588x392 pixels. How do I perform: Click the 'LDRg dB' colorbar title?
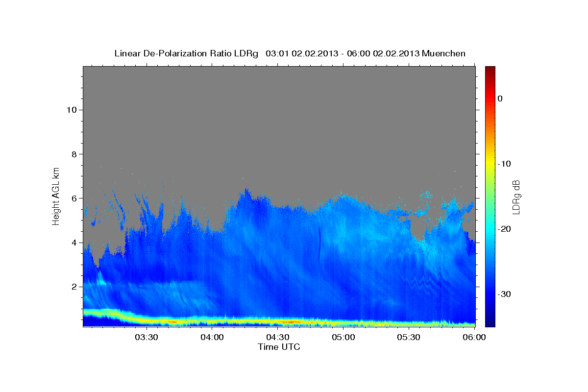[x=516, y=196]
